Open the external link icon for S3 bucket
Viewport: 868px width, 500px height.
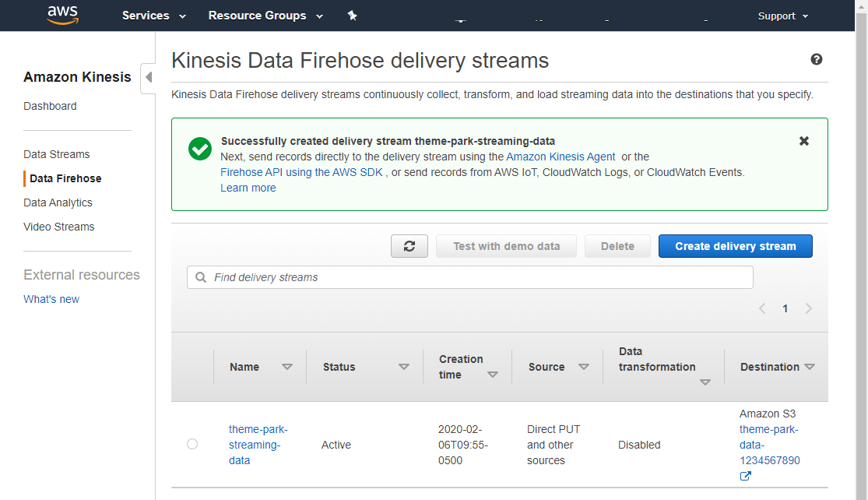[745, 476]
